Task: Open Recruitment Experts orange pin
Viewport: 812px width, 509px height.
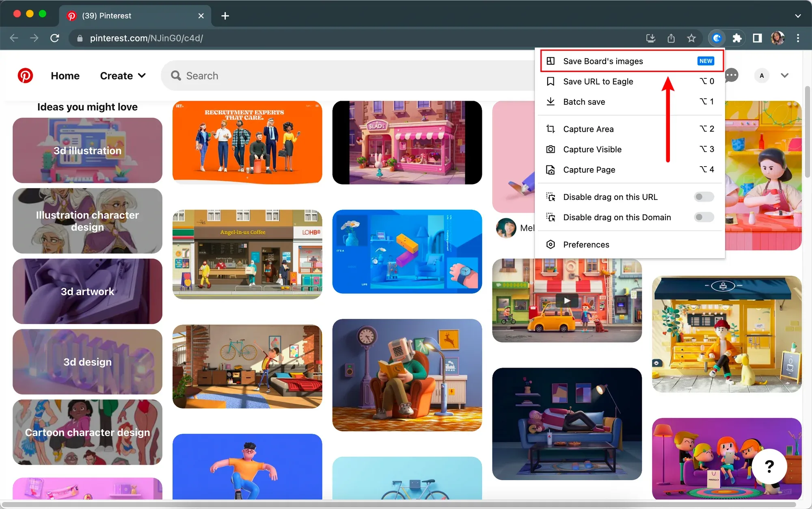Action: tap(247, 143)
